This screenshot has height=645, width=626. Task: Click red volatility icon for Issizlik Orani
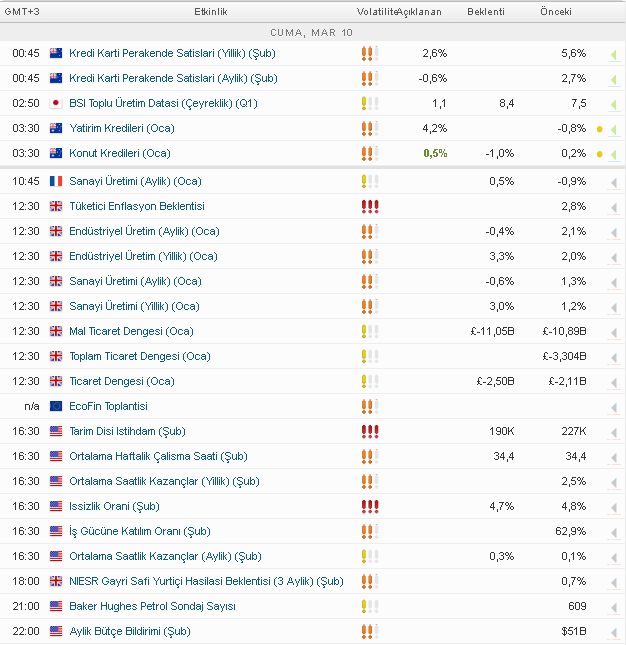369,506
